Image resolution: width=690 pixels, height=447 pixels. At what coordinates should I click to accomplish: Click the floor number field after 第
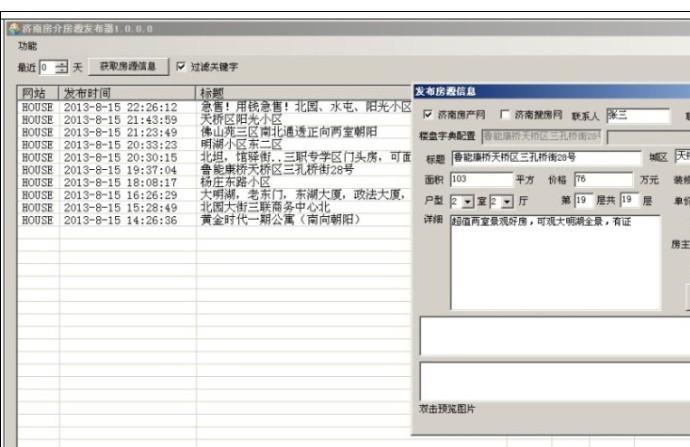point(584,201)
